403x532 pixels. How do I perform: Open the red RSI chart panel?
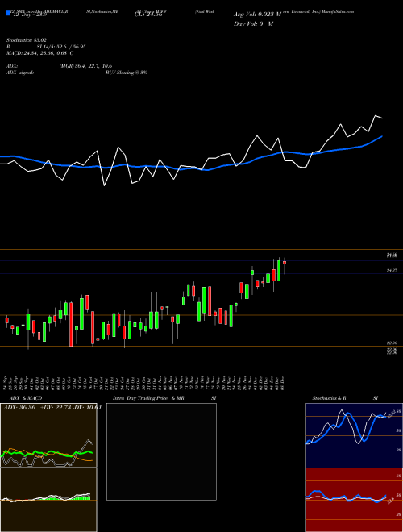click(x=354, y=500)
